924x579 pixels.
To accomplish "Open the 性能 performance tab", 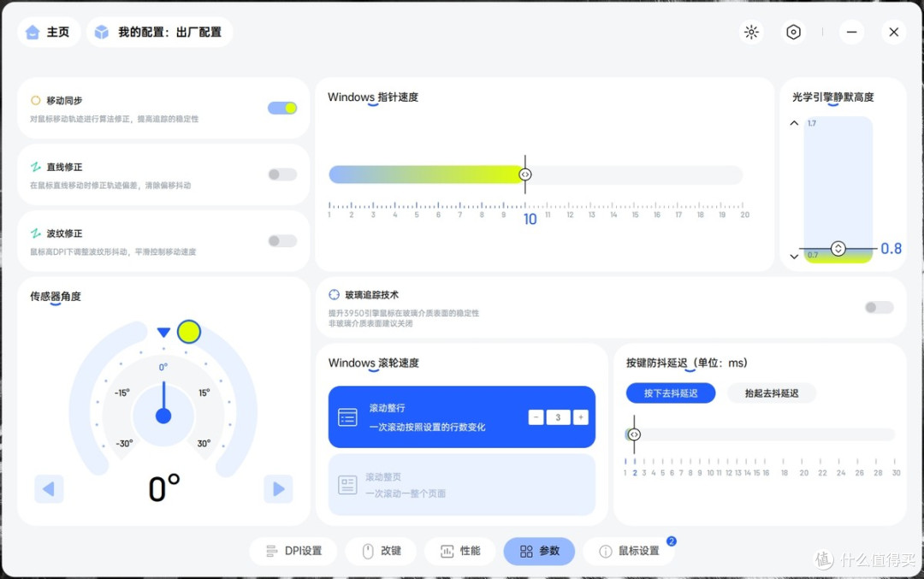I will tap(460, 552).
